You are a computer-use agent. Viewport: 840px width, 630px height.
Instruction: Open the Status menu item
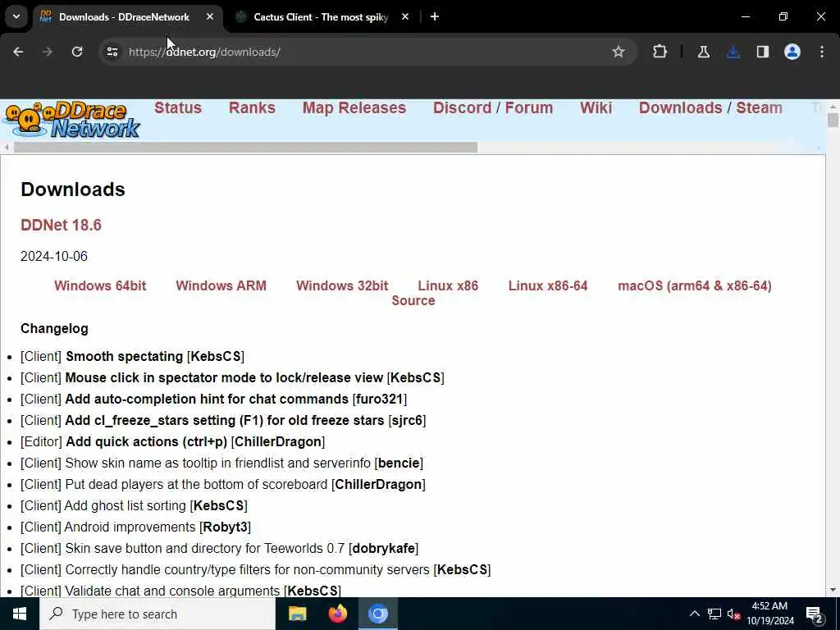pyautogui.click(x=178, y=107)
